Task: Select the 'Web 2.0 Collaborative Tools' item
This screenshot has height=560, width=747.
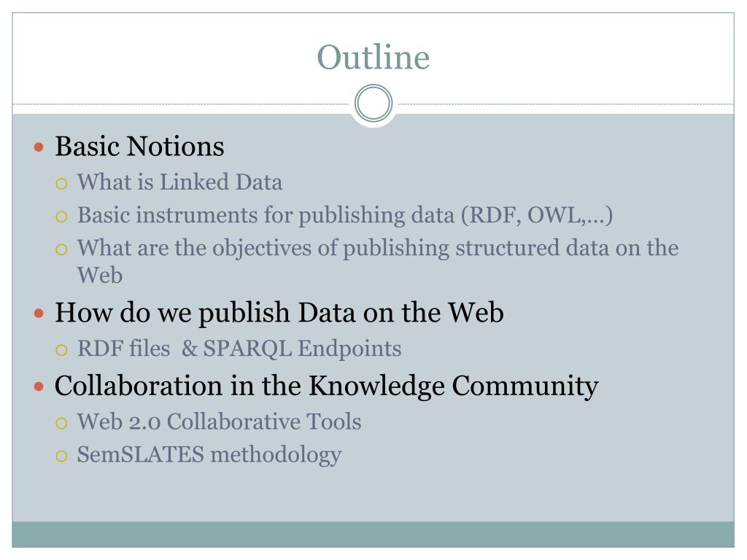Action: pos(219,421)
